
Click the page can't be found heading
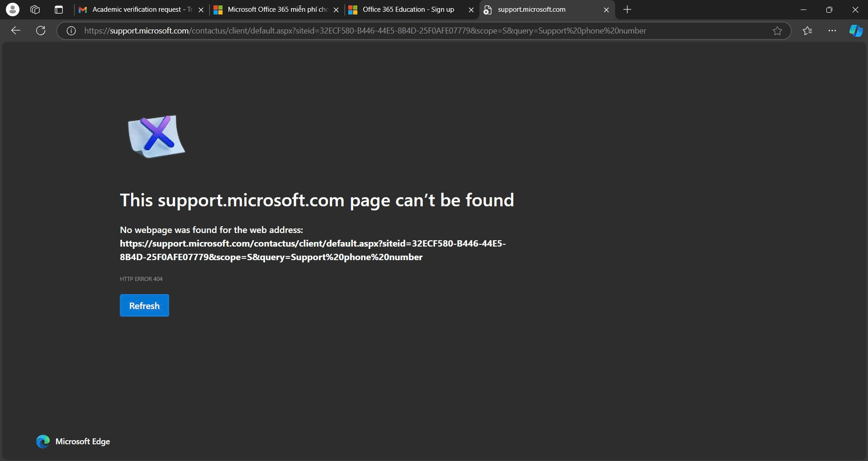click(317, 200)
